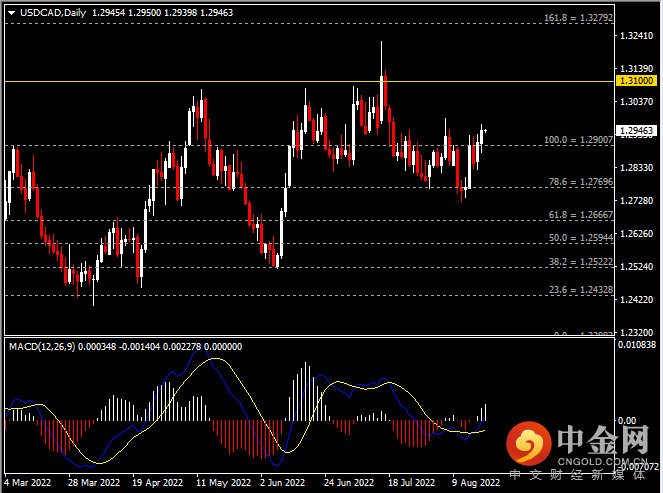Click the date label 28 Mar 2022

[94, 482]
